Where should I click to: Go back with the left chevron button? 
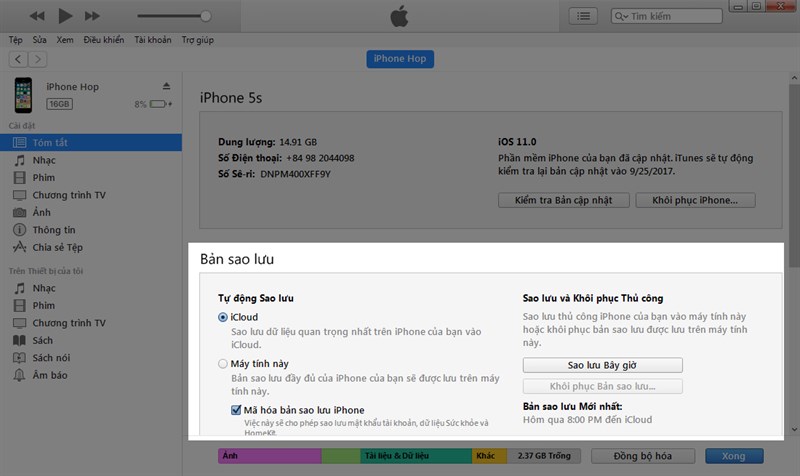point(18,59)
